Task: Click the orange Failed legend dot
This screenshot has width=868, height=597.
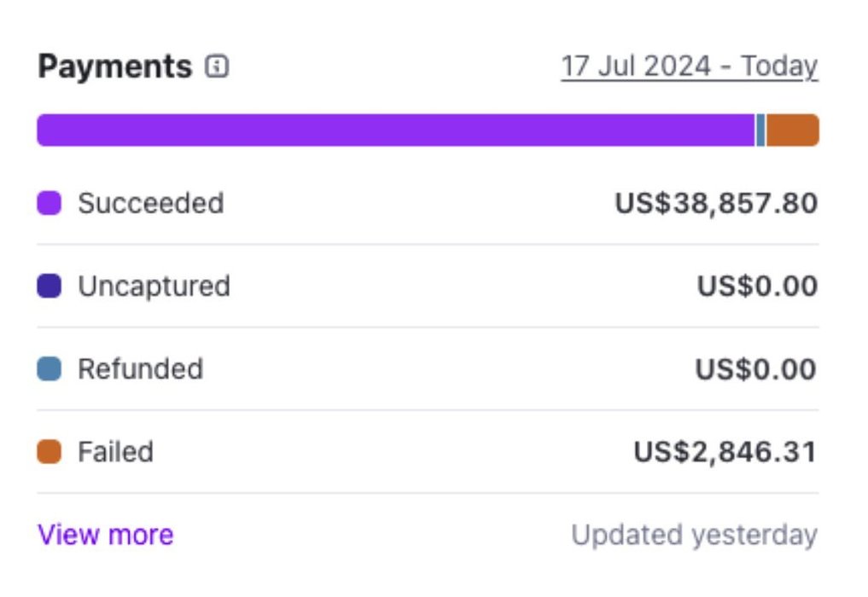Action: (x=50, y=451)
